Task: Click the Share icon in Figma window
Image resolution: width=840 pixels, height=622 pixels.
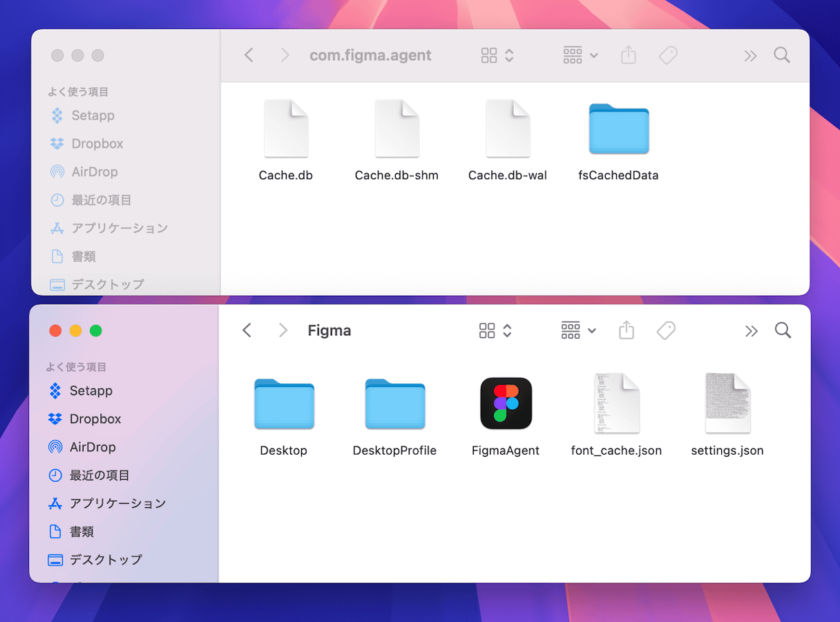Action: [x=626, y=331]
